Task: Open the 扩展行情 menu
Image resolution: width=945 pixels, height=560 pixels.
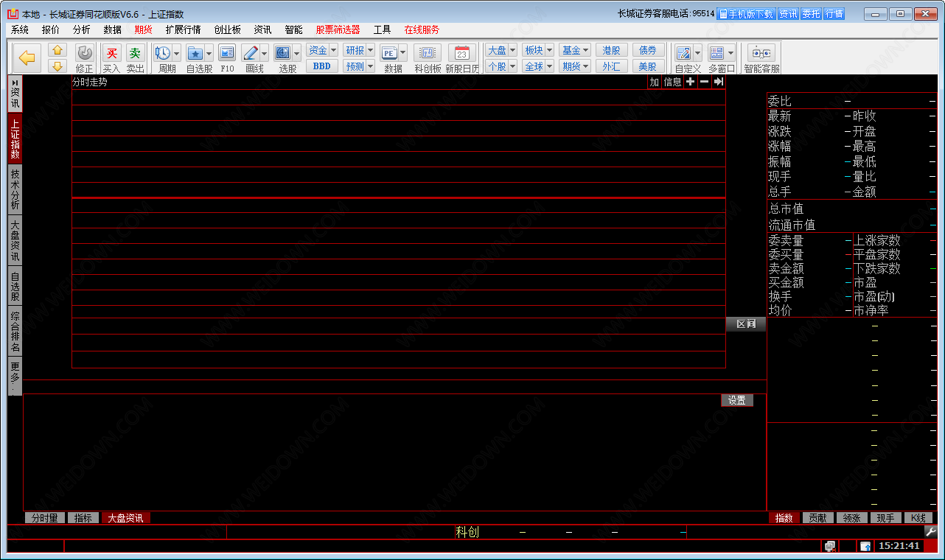Action: coord(183,29)
